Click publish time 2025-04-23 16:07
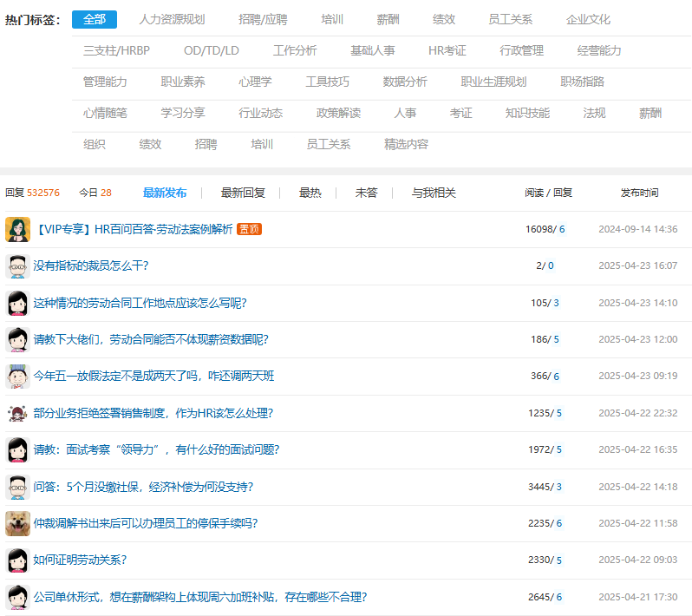This screenshot has height=616, width=692. 637,265
